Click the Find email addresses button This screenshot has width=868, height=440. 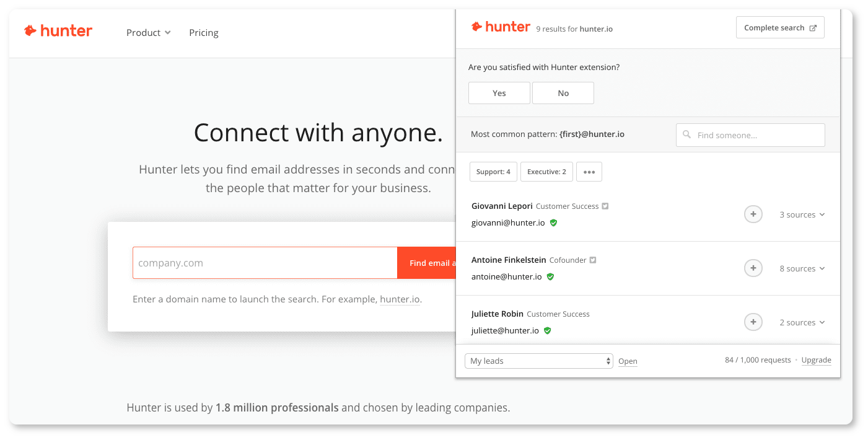(x=427, y=263)
